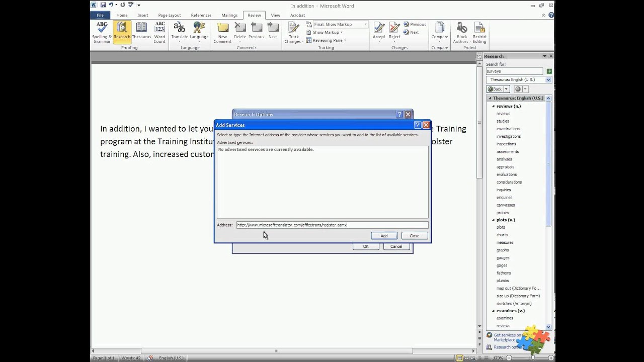The image size is (644, 362).
Task: Show the Word Count
Action: point(159,33)
